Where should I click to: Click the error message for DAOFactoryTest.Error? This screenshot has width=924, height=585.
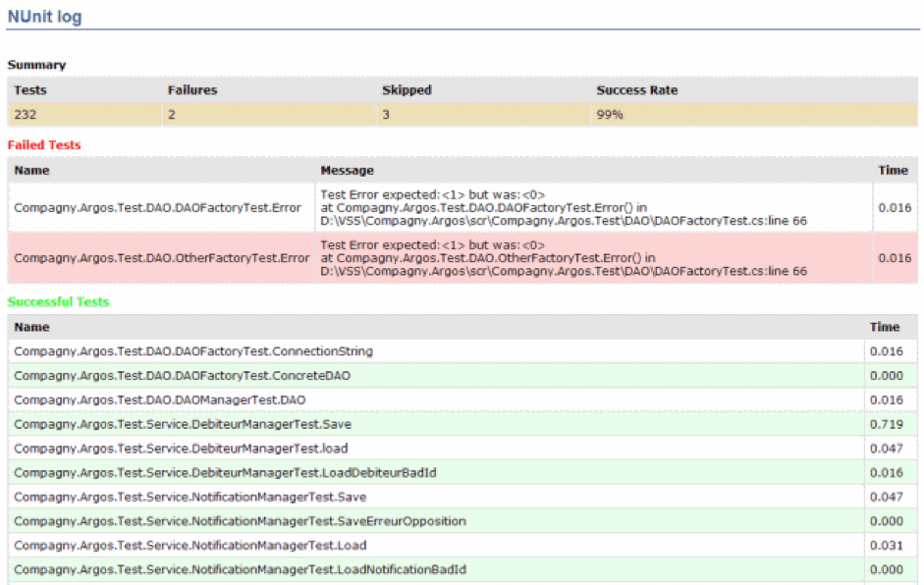click(x=564, y=207)
